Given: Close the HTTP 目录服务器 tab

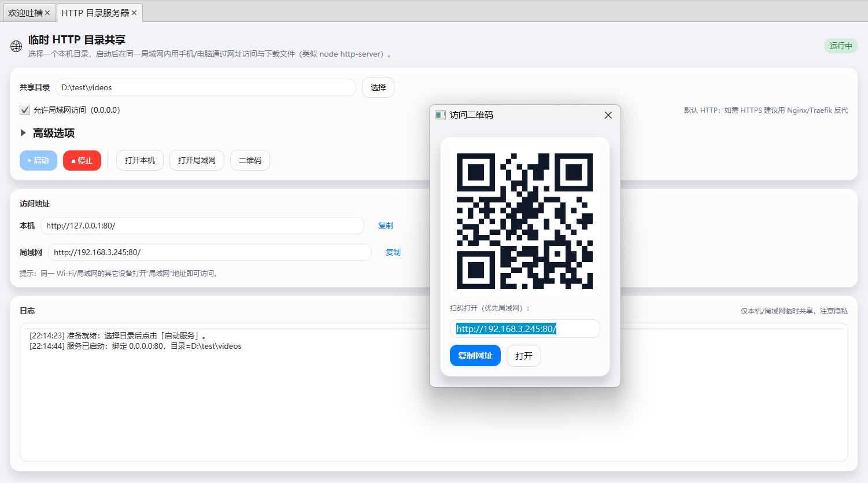Looking at the screenshot, I should click(x=134, y=13).
